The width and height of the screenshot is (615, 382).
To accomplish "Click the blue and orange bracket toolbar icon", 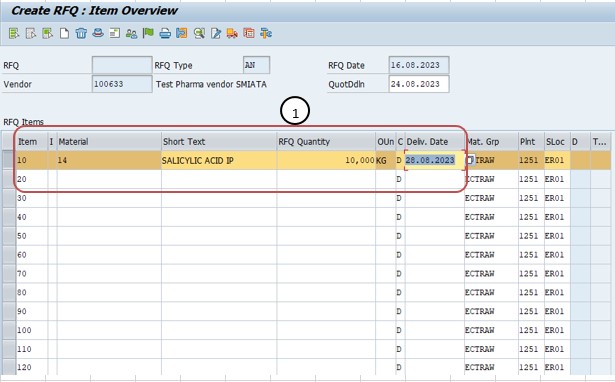I will coord(182,33).
